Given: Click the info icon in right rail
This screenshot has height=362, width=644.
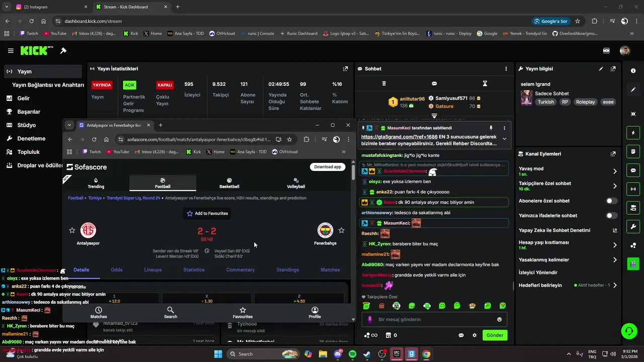Looking at the screenshot, I should pos(633,71).
